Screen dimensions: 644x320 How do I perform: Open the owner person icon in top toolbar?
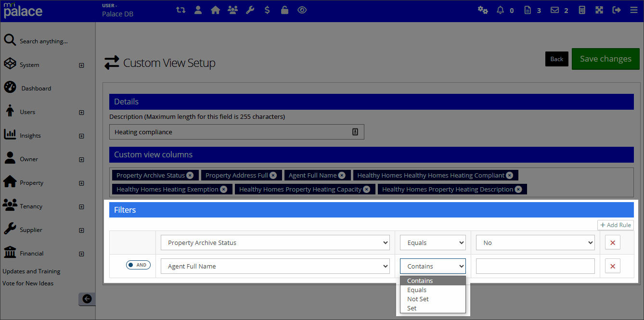198,10
